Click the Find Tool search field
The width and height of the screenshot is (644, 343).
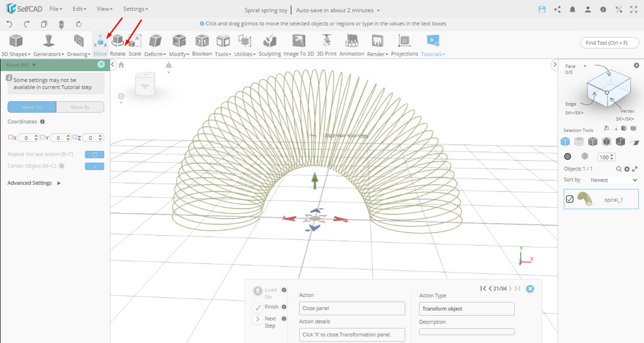(x=609, y=43)
